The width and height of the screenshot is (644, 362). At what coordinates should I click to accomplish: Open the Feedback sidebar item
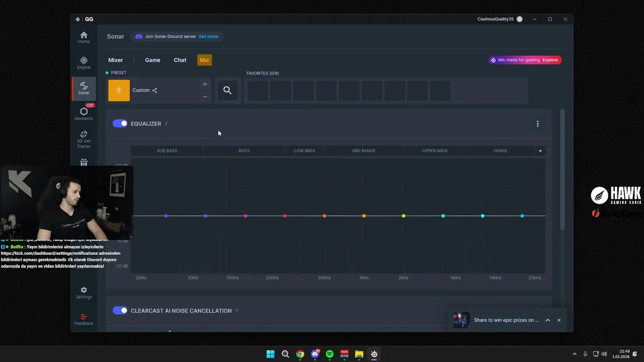(x=84, y=320)
